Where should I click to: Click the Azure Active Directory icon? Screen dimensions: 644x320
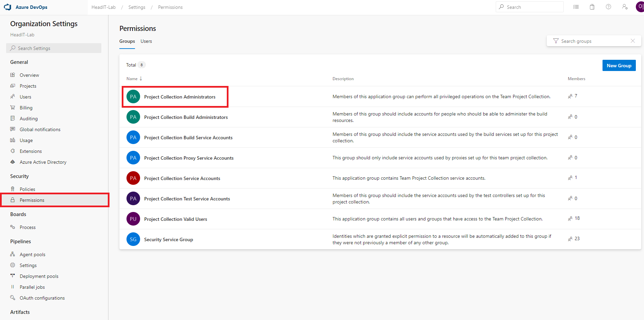13,162
